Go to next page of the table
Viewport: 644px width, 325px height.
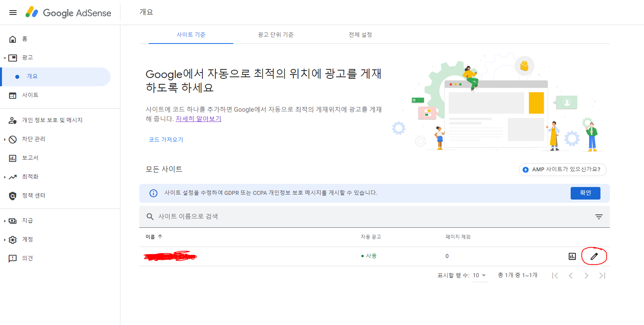[x=586, y=276]
